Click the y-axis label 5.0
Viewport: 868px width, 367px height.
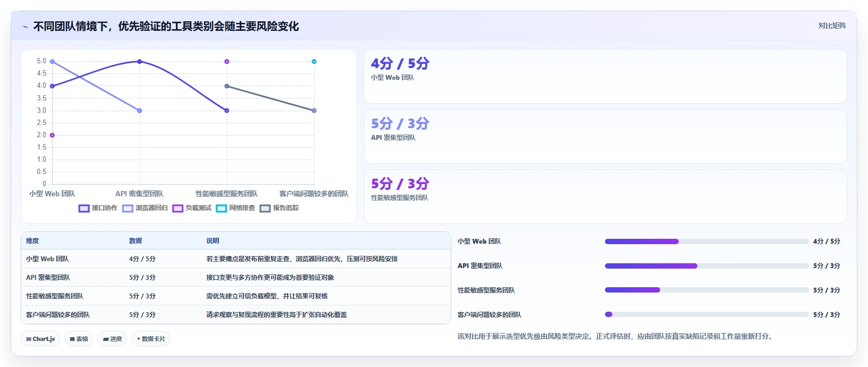point(41,61)
